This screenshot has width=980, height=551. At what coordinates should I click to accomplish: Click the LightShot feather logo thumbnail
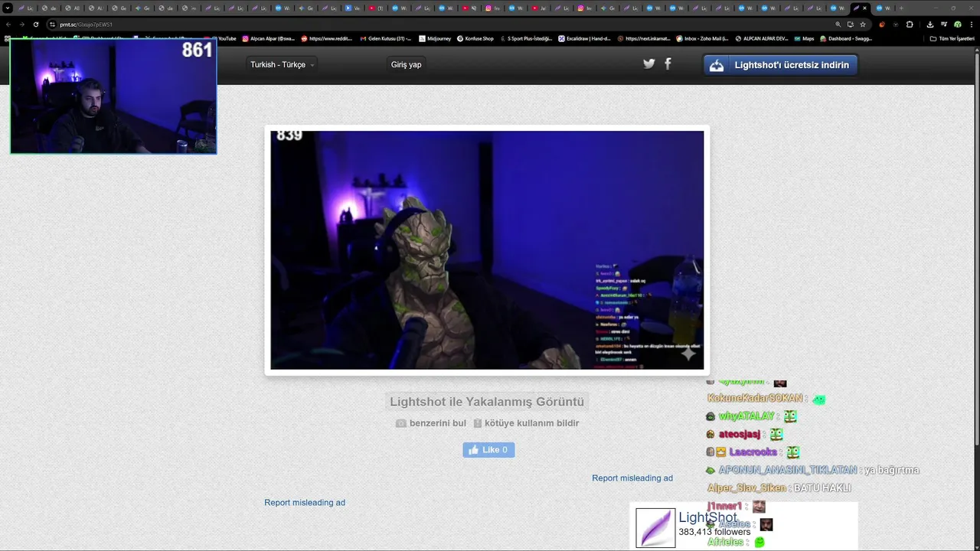point(655,528)
